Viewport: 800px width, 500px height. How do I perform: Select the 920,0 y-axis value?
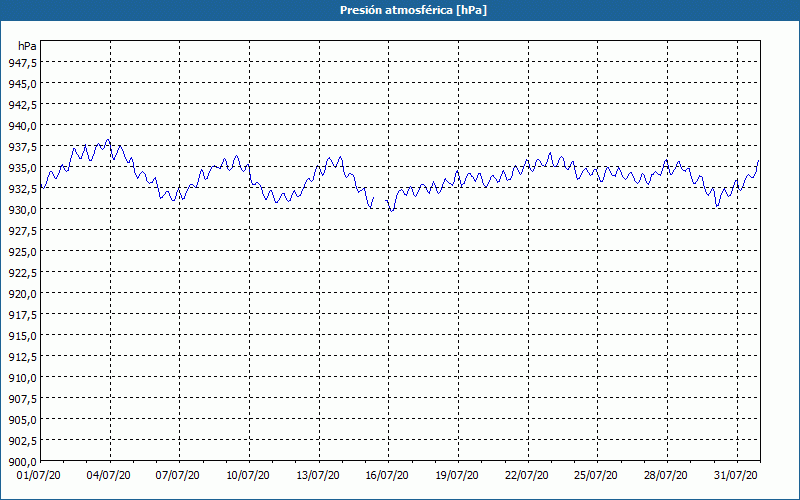[x=22, y=294]
